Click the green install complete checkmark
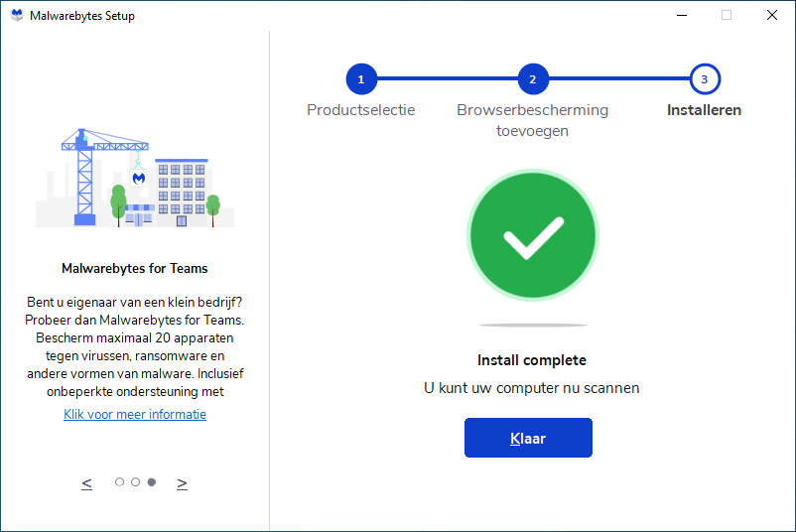Image resolution: width=796 pixels, height=532 pixels. click(x=533, y=235)
